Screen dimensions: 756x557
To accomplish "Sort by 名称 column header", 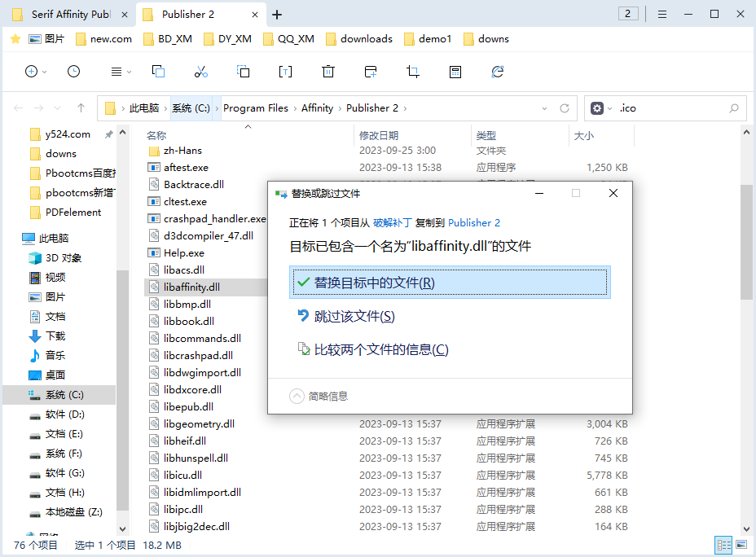I will click(156, 135).
